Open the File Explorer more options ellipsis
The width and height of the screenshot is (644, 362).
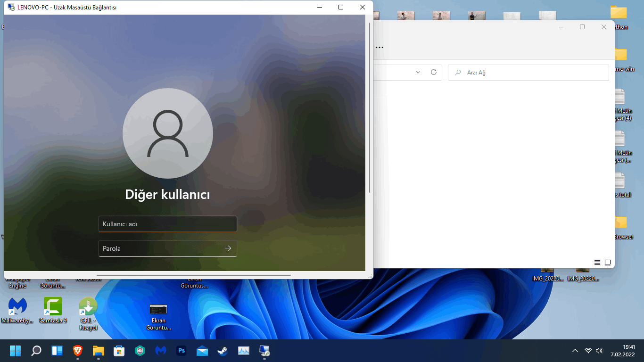click(379, 47)
